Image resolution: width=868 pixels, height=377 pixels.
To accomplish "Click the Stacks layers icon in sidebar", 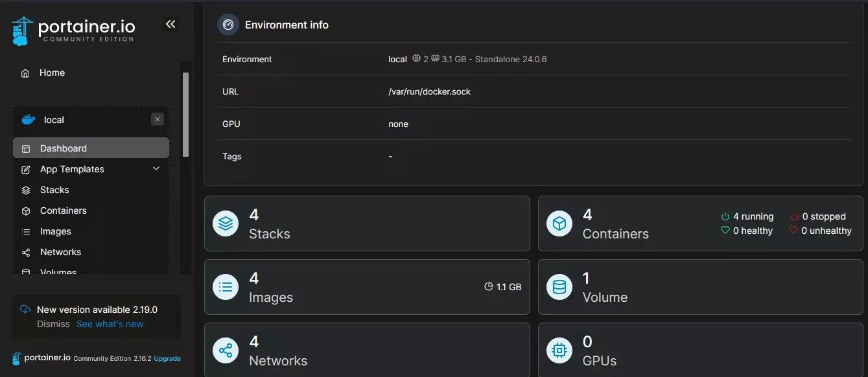I will pos(26,190).
